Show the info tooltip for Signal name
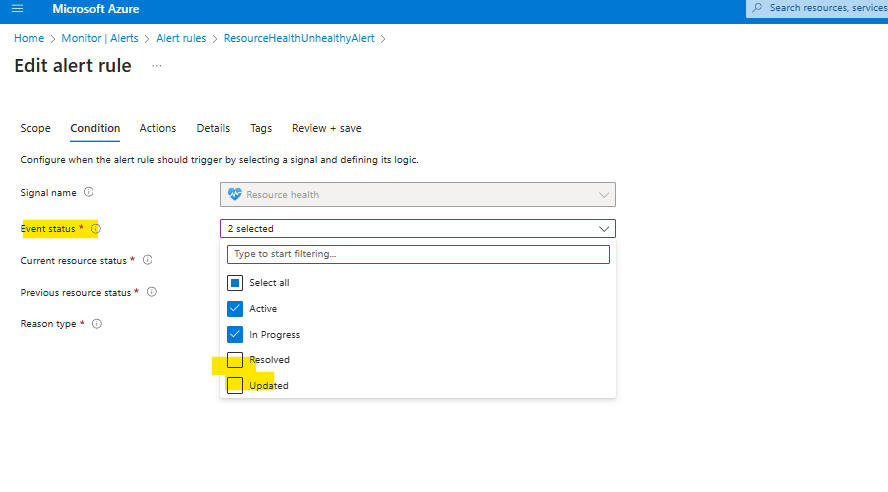 tap(88, 192)
